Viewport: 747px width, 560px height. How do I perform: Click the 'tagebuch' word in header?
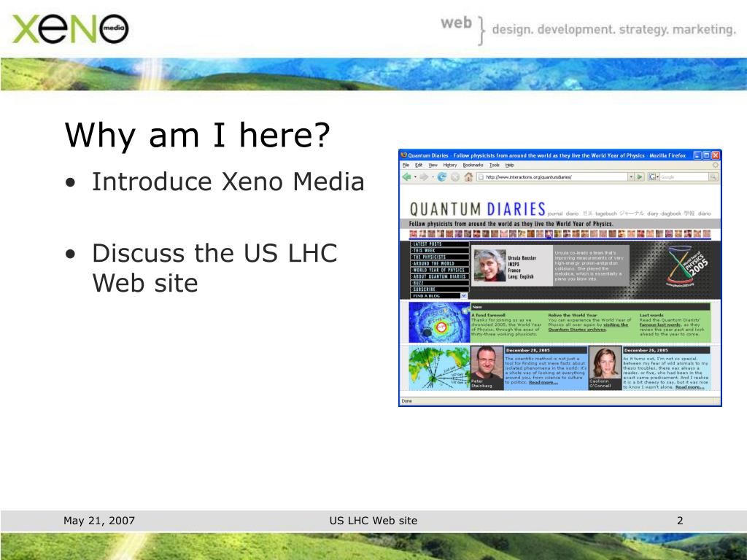click(x=605, y=214)
